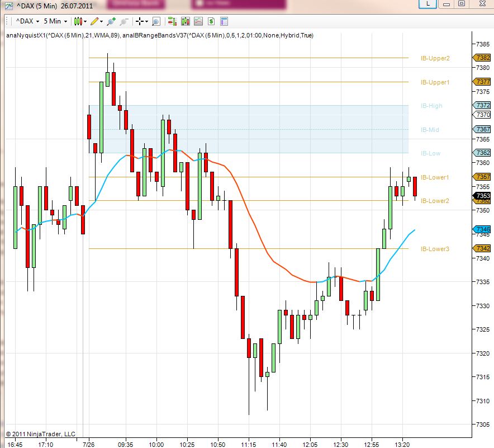
Task: Click the zoom frame magnifier icon
Action: [156, 21]
